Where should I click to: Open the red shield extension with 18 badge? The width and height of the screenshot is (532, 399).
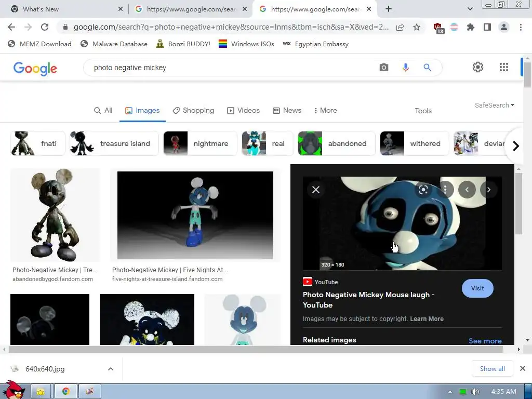(x=438, y=28)
